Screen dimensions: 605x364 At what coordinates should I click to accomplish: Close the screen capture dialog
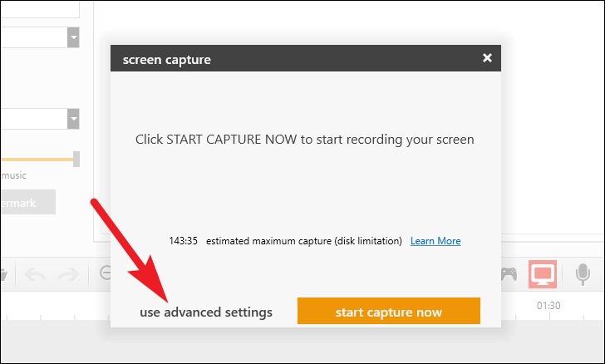487,58
